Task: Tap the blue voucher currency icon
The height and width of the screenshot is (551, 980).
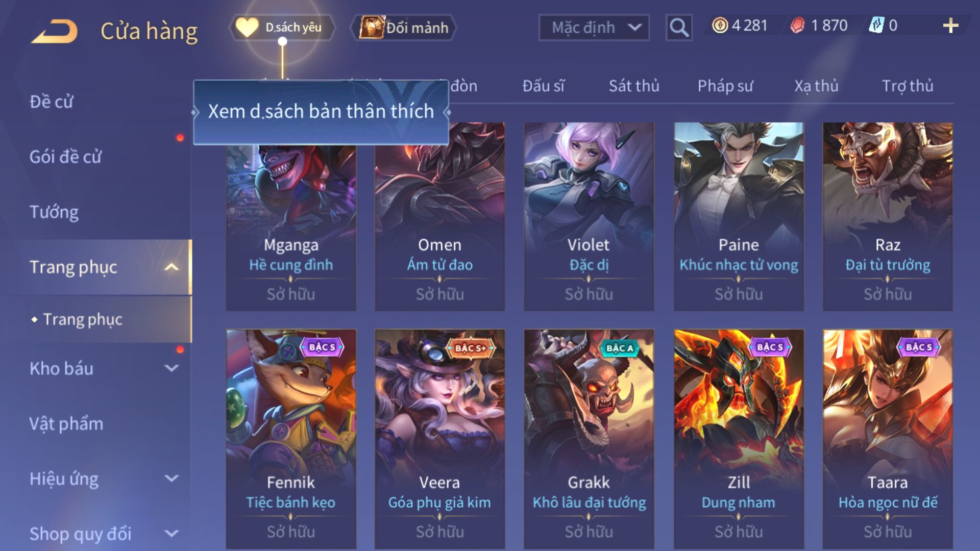Action: tap(876, 26)
